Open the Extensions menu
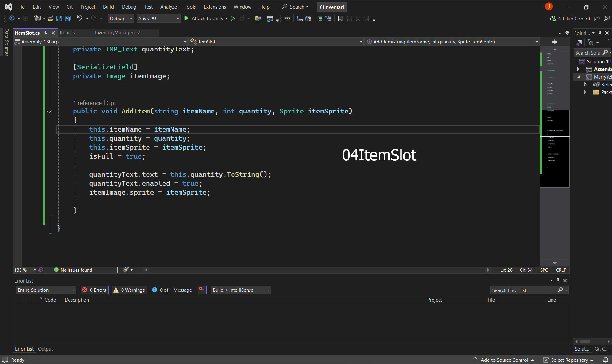 point(214,7)
